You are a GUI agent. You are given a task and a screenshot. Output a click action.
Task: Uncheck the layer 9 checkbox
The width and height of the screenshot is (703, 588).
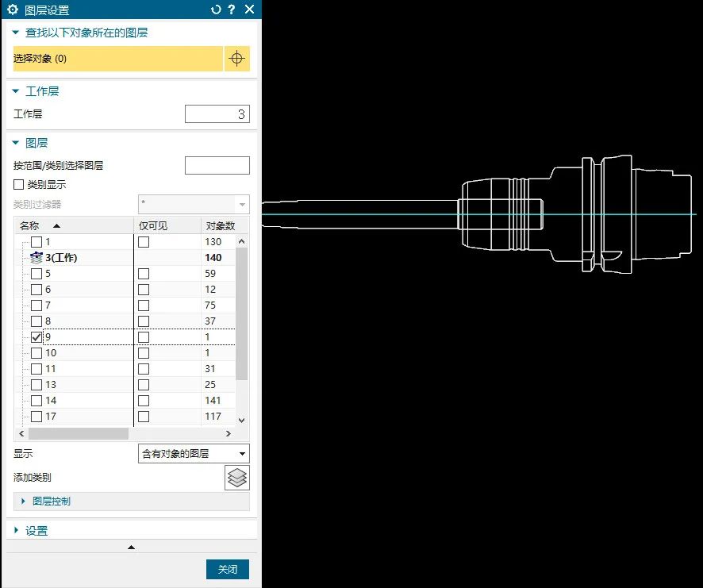pos(36,336)
